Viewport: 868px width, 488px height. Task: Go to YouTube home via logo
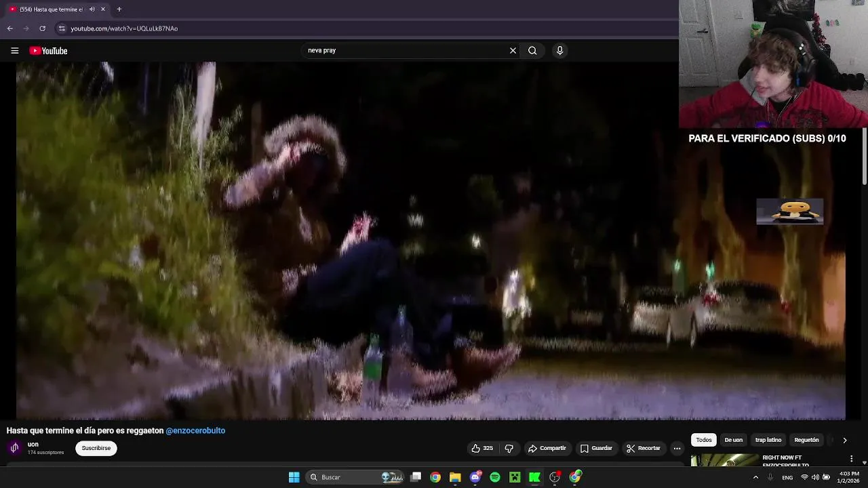point(48,51)
